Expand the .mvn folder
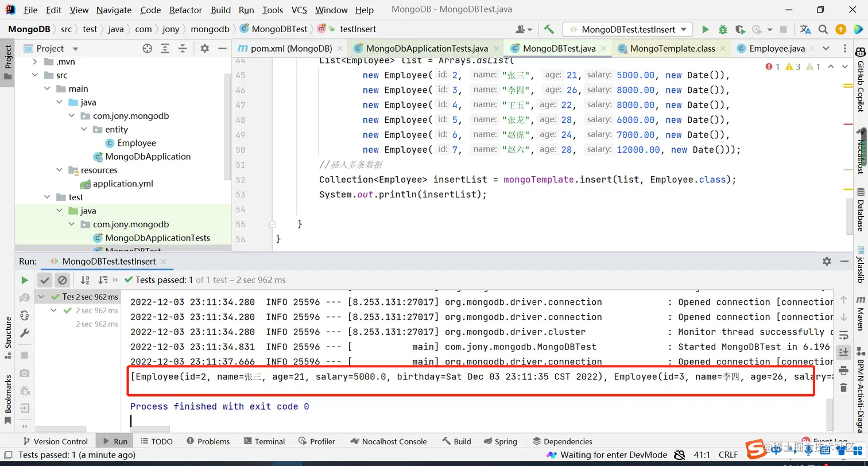Screen dimensions: 868x466 pos(35,62)
